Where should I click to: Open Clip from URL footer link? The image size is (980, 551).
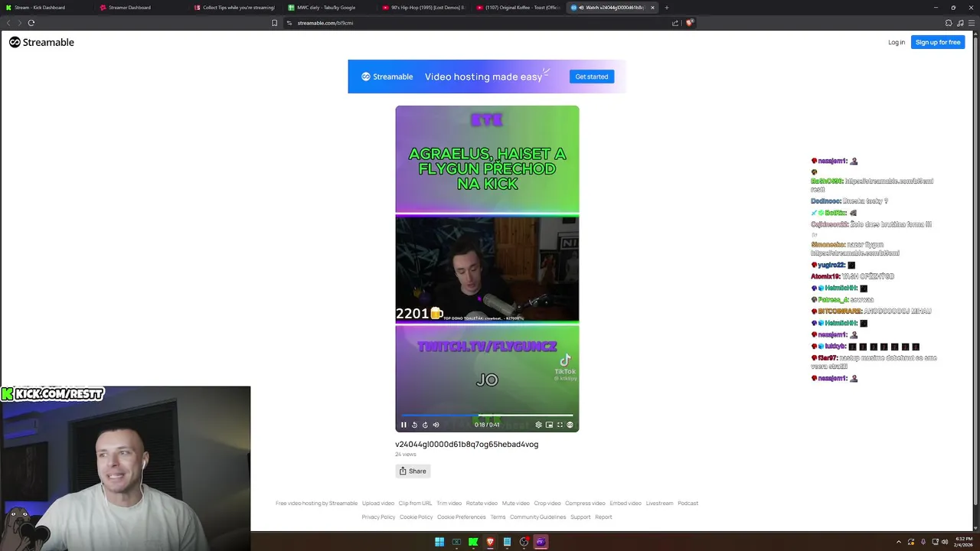416,504
